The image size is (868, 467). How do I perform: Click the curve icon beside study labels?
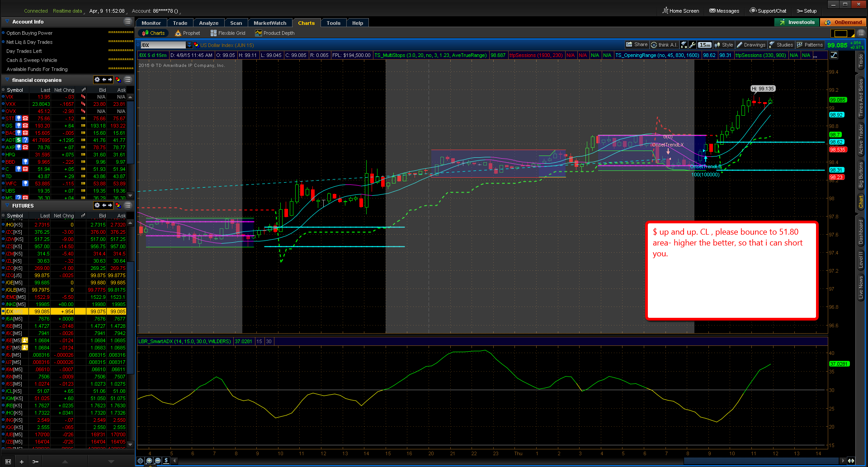coord(834,55)
